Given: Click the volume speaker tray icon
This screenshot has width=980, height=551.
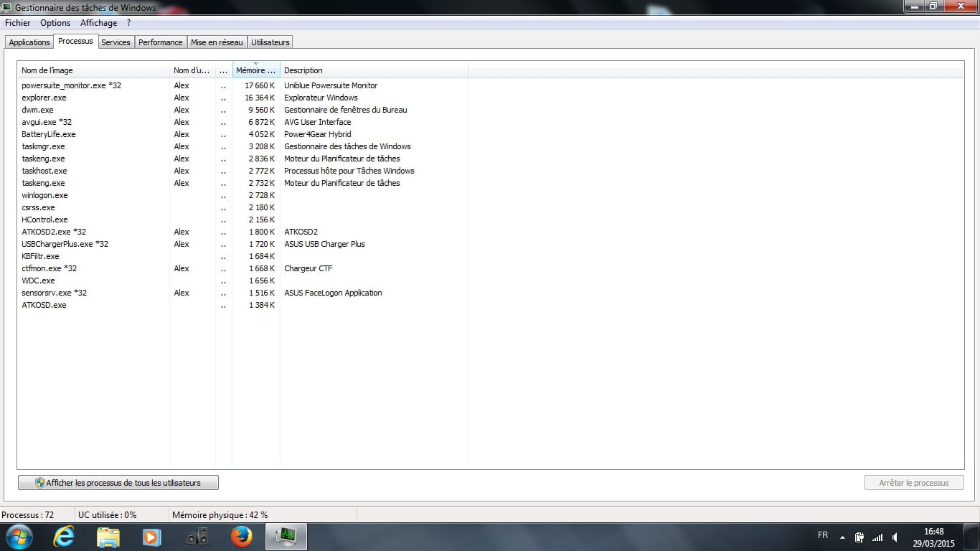Looking at the screenshot, I should [895, 537].
